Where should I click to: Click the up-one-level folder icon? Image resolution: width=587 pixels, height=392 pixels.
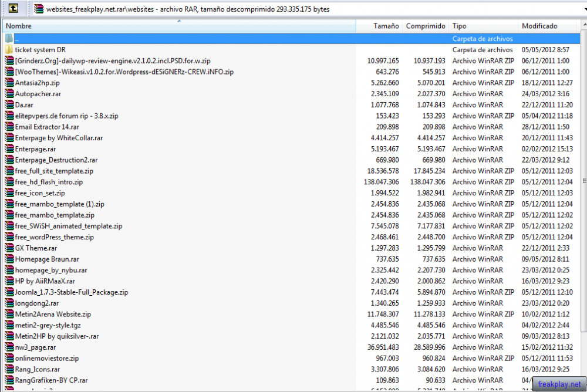click(x=13, y=8)
